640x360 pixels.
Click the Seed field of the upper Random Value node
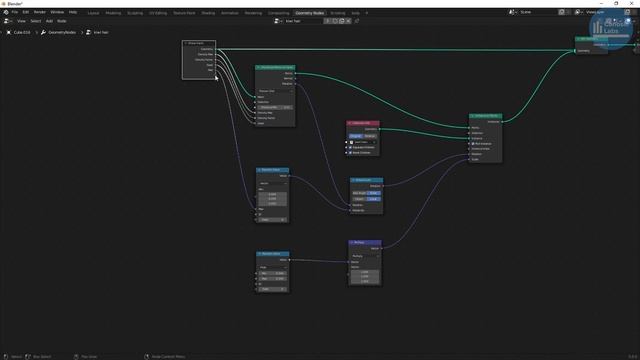click(273, 220)
